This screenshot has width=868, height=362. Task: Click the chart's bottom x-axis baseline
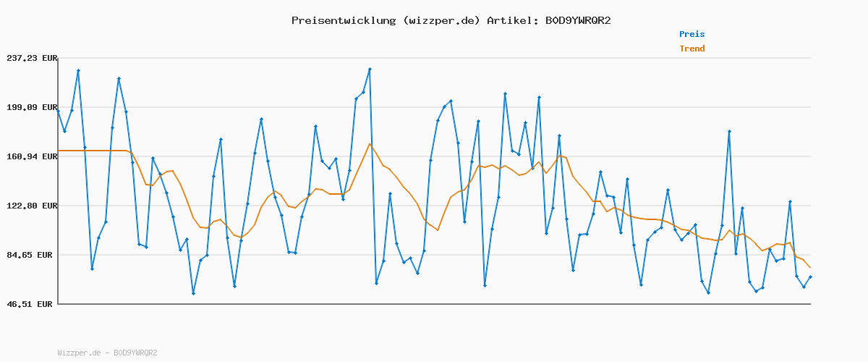point(434,304)
